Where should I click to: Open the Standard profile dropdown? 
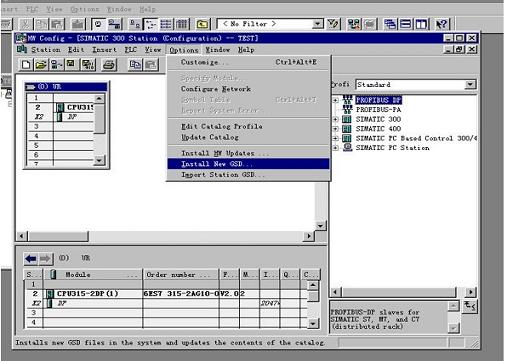[x=470, y=85]
